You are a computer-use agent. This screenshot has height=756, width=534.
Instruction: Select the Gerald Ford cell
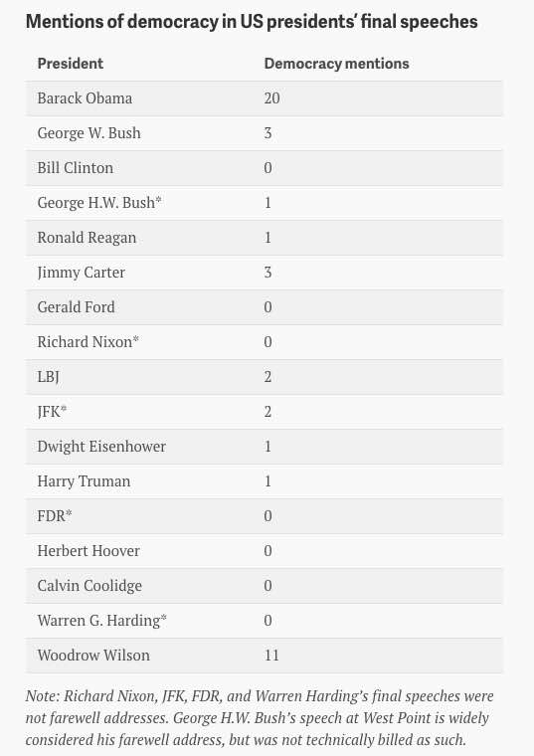point(77,307)
